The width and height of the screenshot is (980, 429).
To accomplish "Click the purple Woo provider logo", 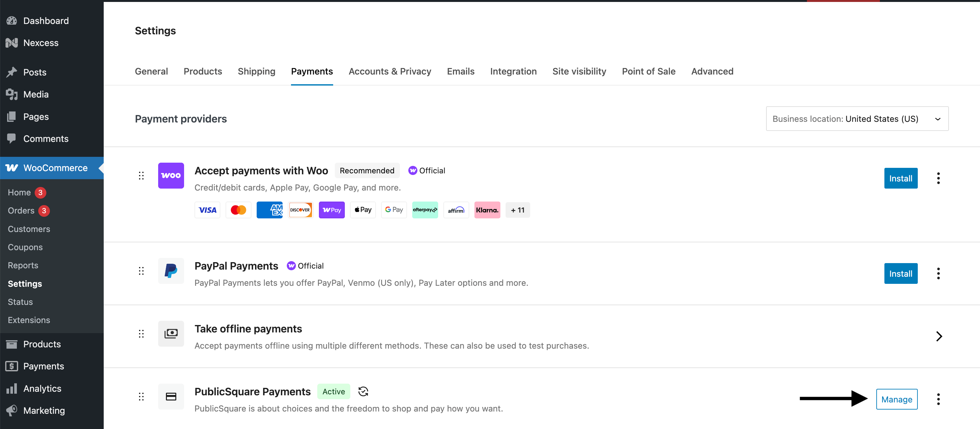I will click(171, 175).
